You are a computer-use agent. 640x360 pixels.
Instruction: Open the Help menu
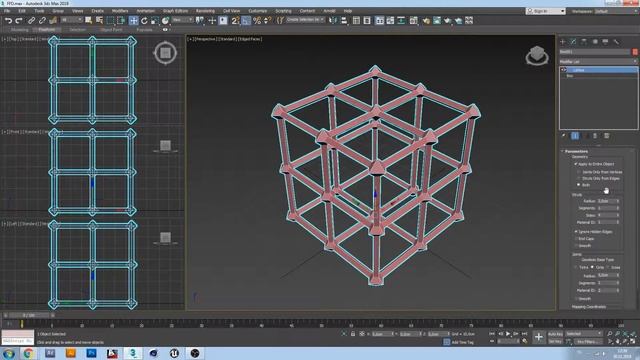348,11
